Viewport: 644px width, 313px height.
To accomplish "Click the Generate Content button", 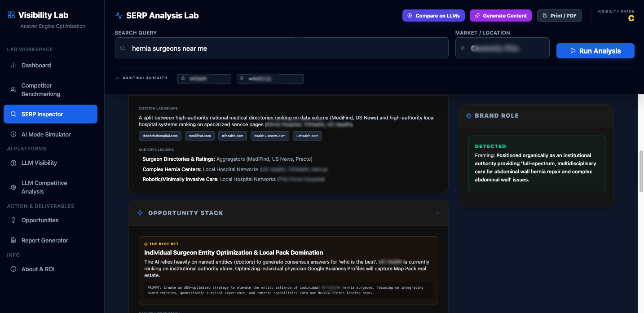I will [501, 16].
